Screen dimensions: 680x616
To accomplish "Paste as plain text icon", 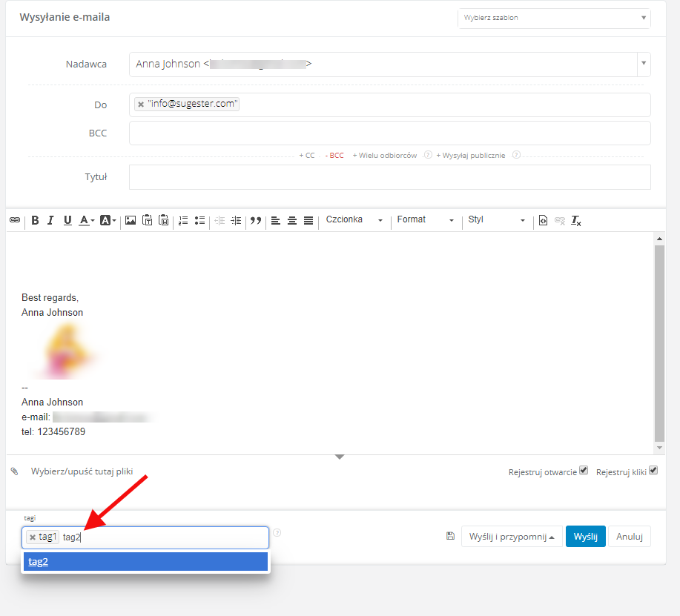I will click(148, 220).
